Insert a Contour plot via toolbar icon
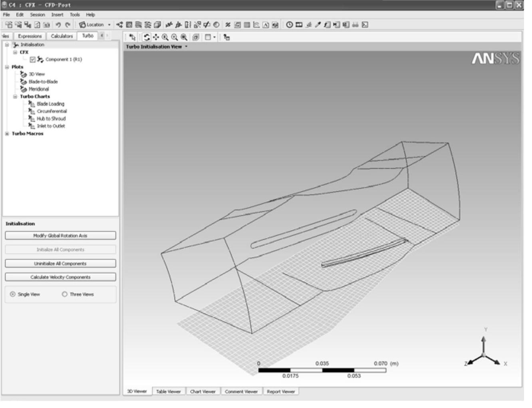Image resolution: width=532 pixels, height=408 pixels. point(129,25)
